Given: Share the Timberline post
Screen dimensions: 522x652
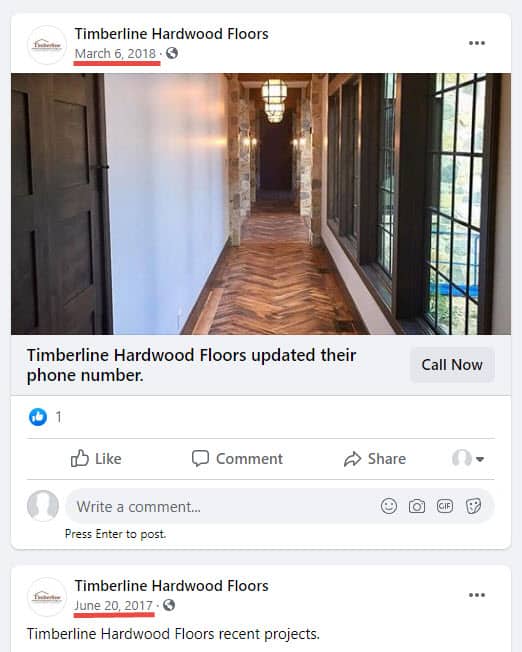Looking at the screenshot, I should pos(375,459).
